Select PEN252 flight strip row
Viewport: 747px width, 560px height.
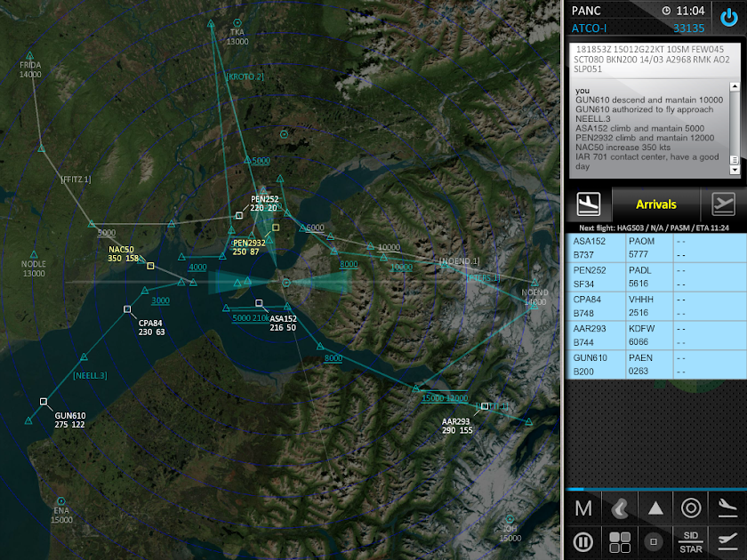[656, 277]
